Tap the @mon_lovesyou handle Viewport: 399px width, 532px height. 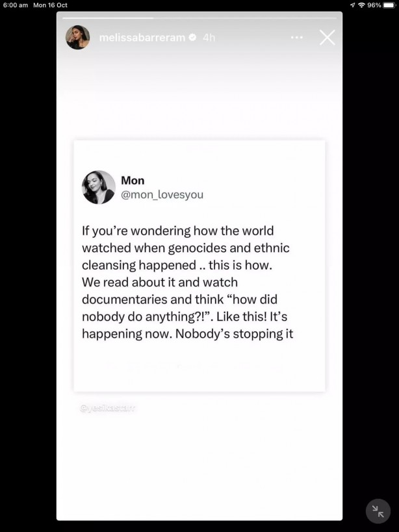162,194
